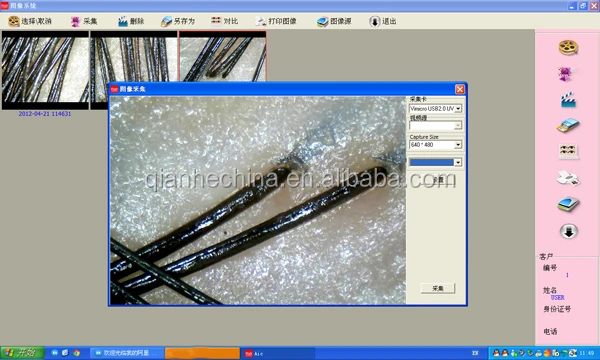Image resolution: width=600 pixels, height=360 pixels.
Task: Click the film reel icon in sidebar
Action: coord(568,48)
